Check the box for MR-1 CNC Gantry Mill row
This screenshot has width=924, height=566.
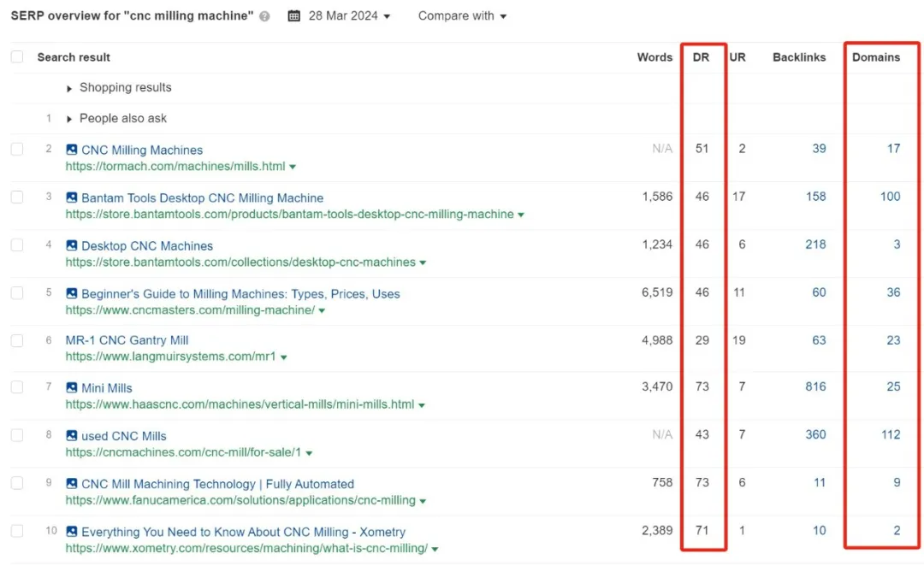pos(17,340)
